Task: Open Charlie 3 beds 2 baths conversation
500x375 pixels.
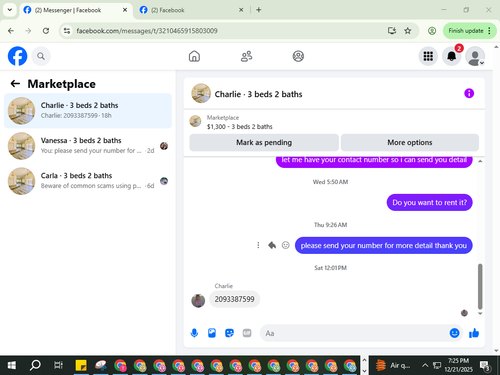Action: [x=88, y=111]
